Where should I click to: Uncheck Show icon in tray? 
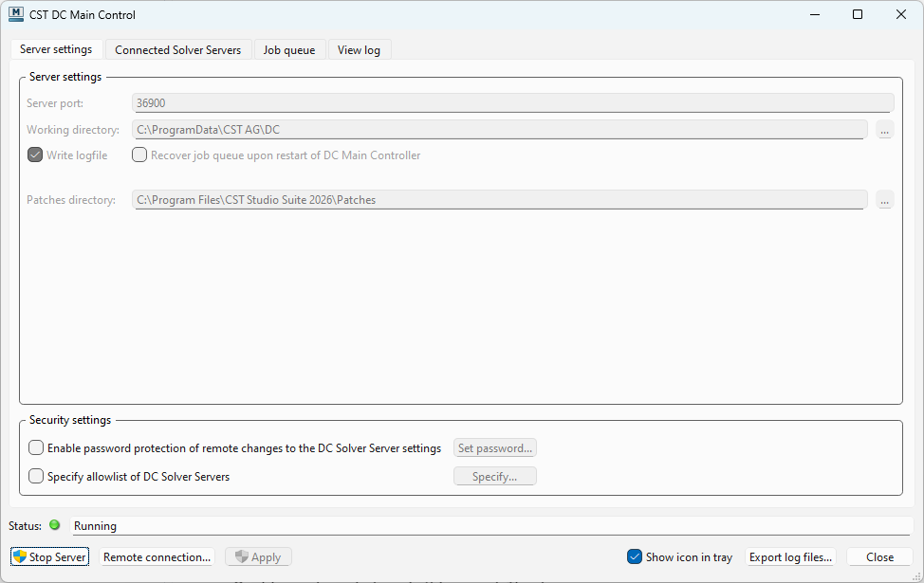click(635, 557)
